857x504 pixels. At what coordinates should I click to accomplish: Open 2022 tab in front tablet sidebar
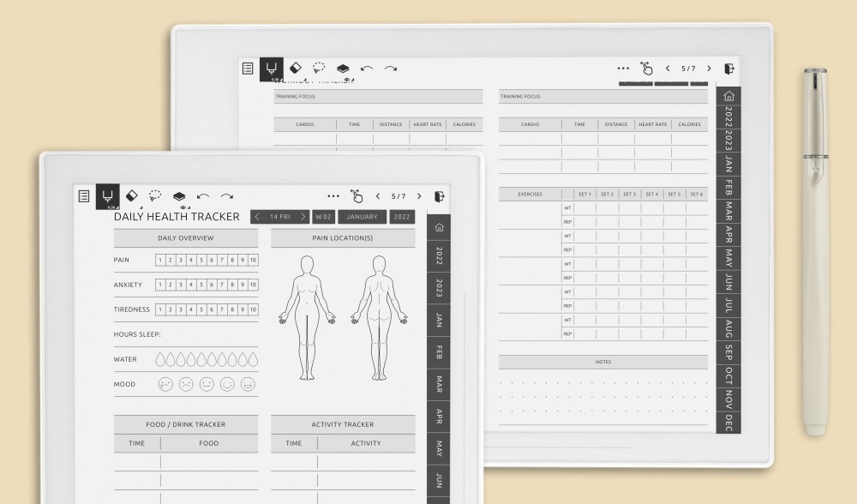(x=439, y=255)
